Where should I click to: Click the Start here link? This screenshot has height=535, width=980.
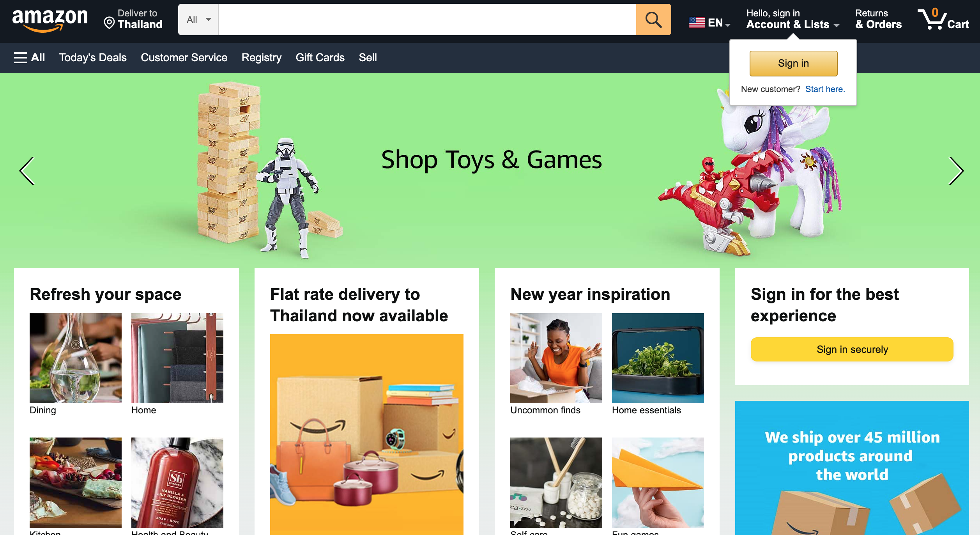825,89
